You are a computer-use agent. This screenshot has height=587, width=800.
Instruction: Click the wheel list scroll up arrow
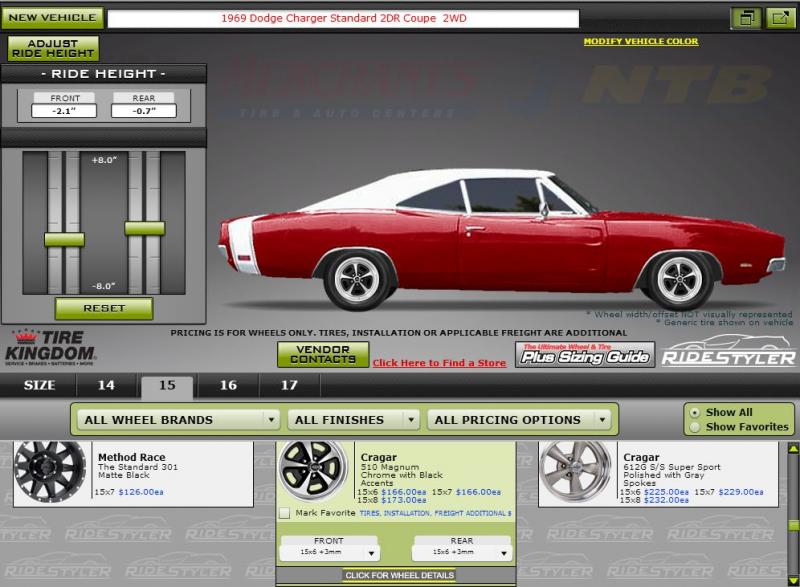793,448
